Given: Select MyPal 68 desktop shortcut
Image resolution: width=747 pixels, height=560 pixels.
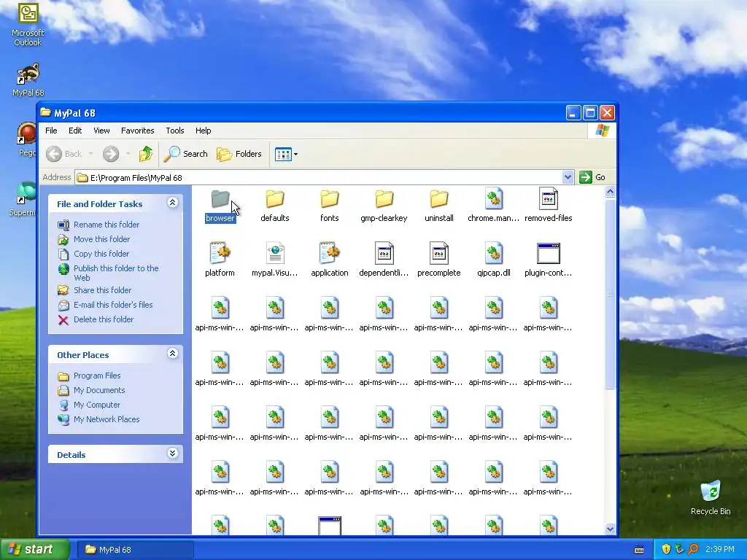Looking at the screenshot, I should tap(28, 80).
